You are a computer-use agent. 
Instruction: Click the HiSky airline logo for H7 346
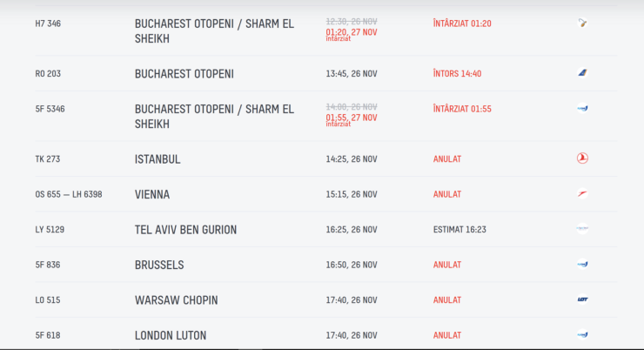[x=582, y=23]
